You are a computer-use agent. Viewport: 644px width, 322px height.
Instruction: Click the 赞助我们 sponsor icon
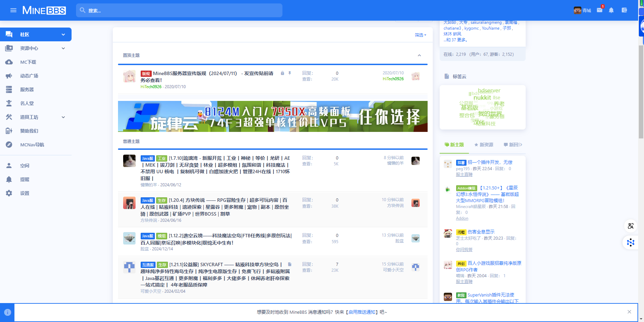[x=9, y=131]
